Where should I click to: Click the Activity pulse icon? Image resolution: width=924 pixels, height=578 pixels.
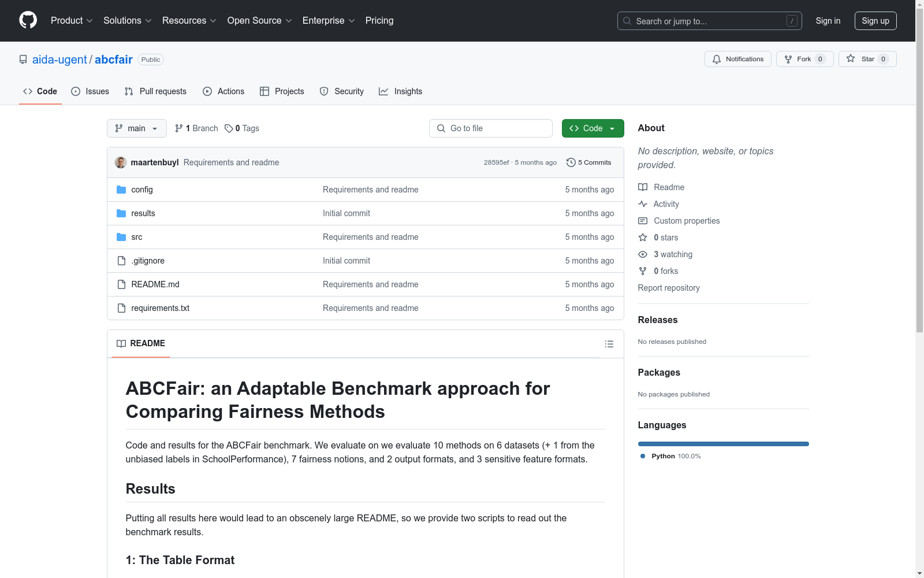(x=643, y=204)
